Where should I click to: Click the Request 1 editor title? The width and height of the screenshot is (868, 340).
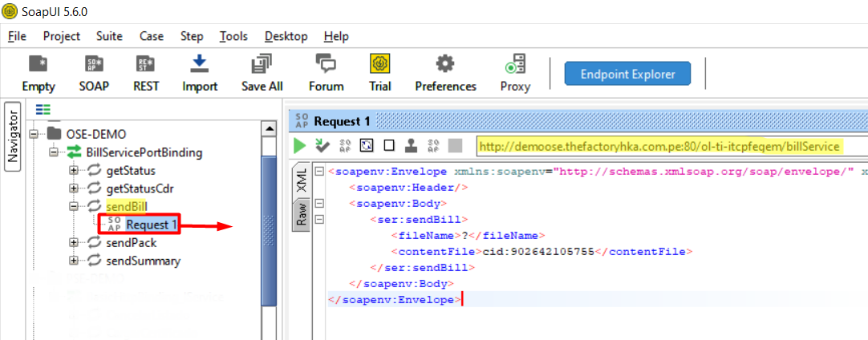[x=342, y=121]
